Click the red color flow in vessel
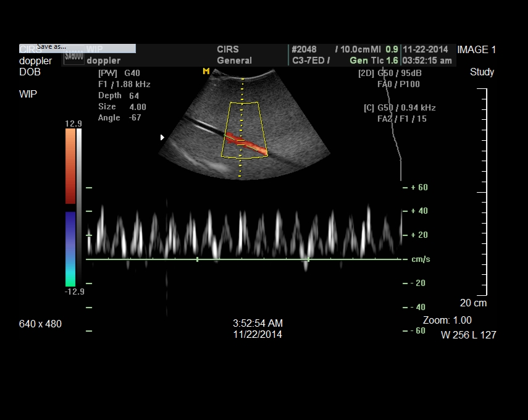 245,143
